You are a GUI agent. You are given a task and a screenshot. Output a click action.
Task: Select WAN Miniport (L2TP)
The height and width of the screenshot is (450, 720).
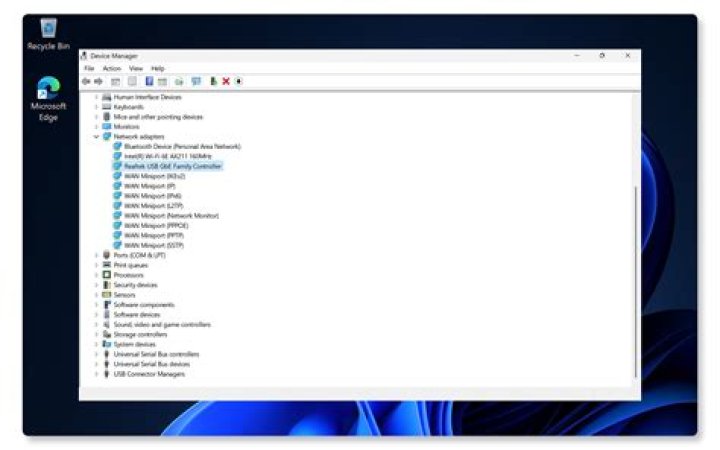pyautogui.click(x=154, y=205)
